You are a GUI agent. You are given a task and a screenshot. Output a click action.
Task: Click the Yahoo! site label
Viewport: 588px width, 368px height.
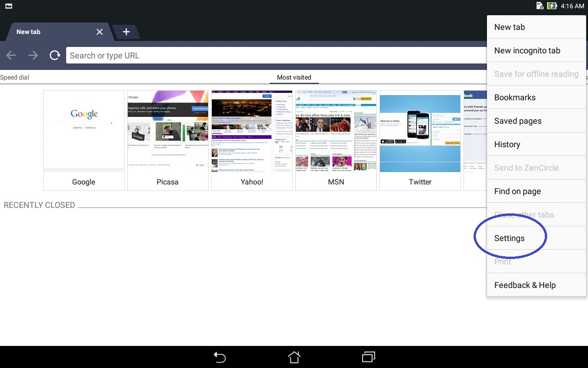tap(252, 182)
